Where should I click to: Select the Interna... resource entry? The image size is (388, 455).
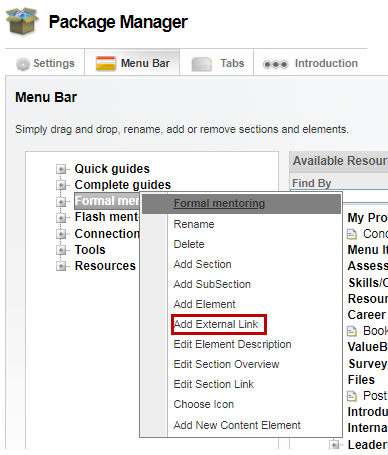(x=367, y=428)
